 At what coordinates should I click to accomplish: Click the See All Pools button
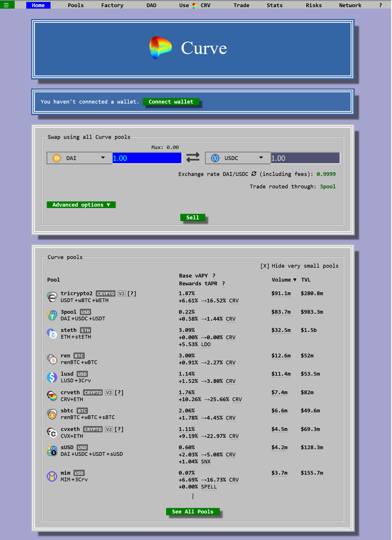(x=192, y=511)
